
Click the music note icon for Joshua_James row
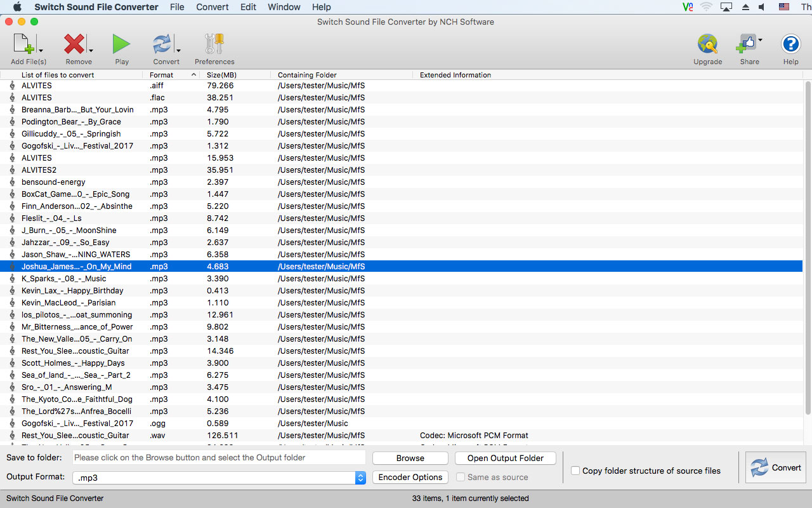pyautogui.click(x=12, y=267)
